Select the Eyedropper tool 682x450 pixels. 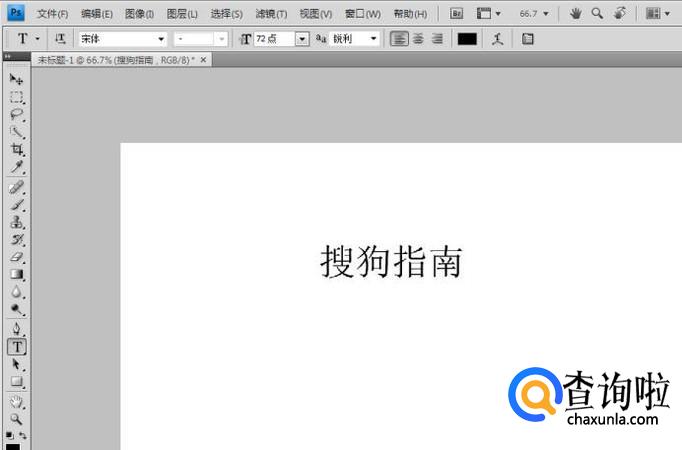(x=17, y=167)
